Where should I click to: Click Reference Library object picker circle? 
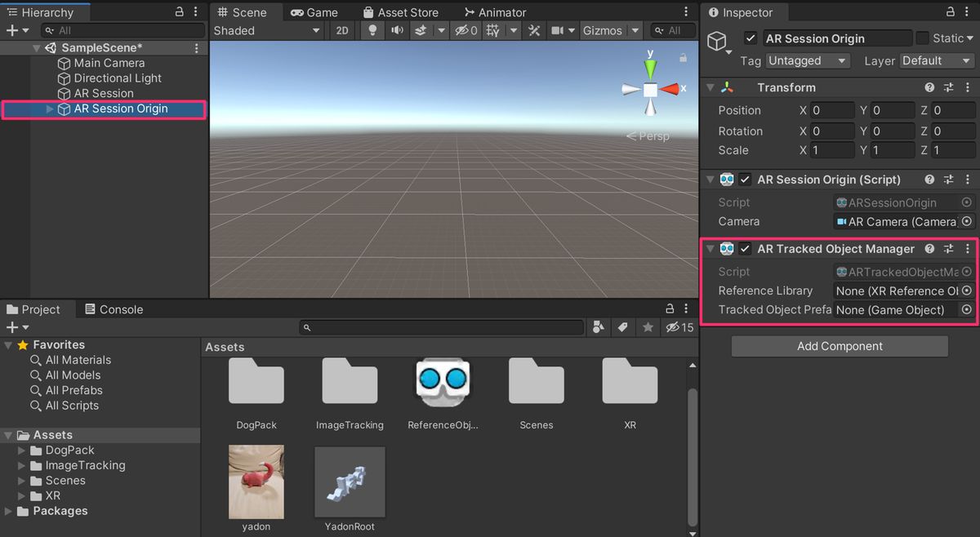tap(967, 291)
